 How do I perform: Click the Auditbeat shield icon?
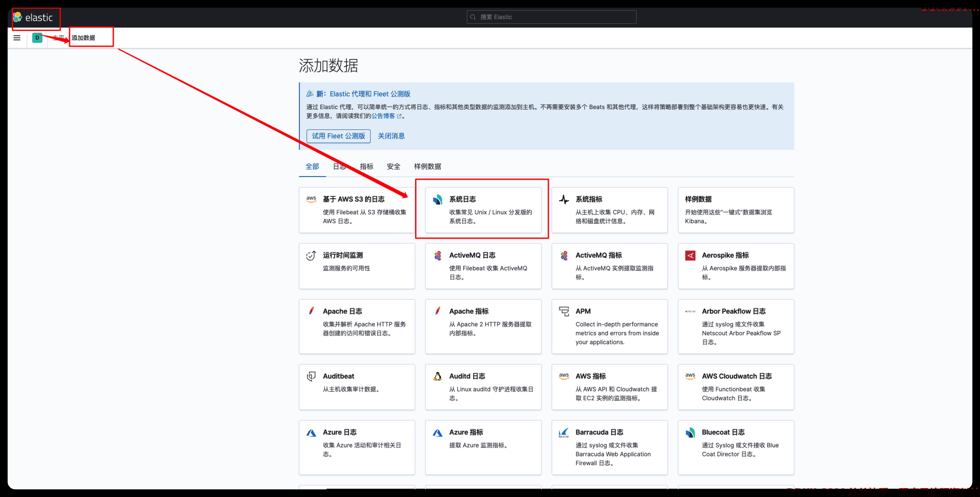coord(311,376)
